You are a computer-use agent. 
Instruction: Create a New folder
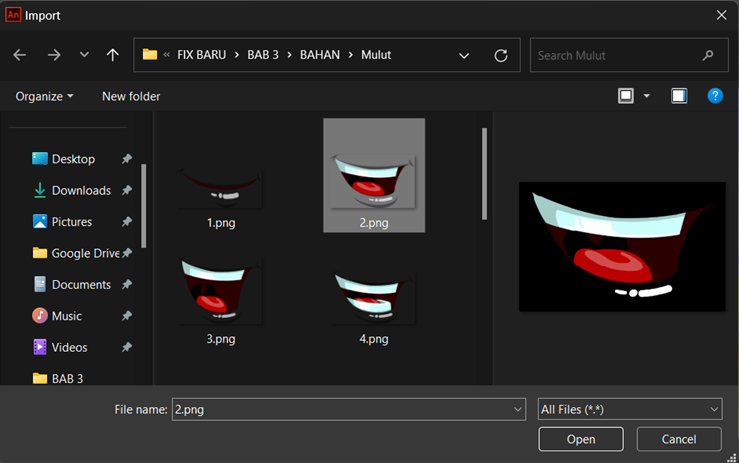click(x=131, y=96)
